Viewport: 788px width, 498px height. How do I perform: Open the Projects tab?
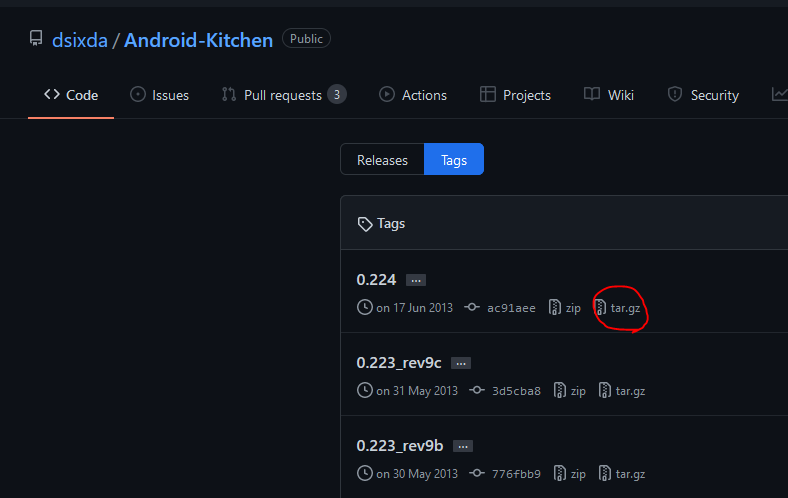click(x=515, y=95)
